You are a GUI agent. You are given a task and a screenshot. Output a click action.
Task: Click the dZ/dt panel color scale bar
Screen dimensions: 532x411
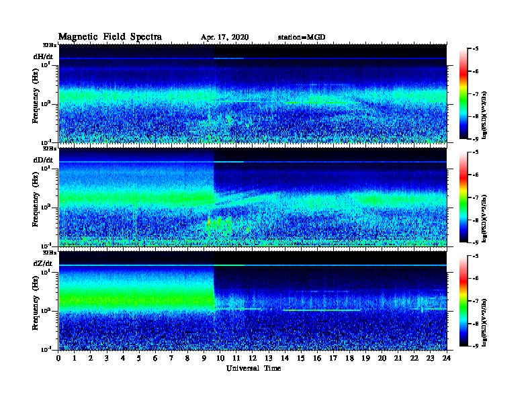pos(463,301)
